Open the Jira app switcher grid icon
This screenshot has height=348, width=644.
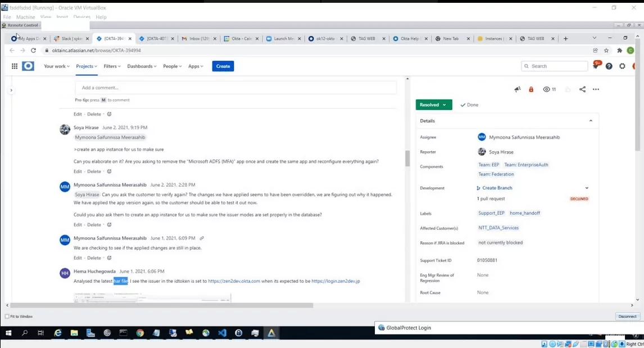point(14,66)
